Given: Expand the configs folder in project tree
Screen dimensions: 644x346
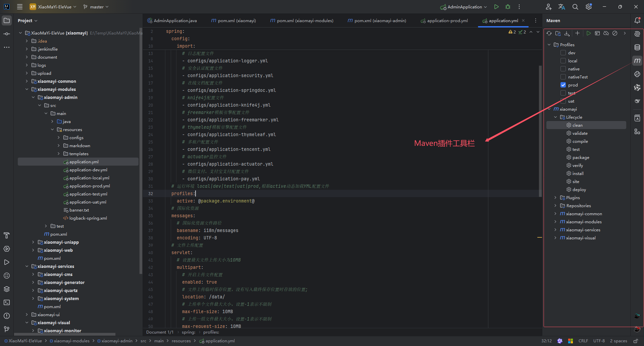Looking at the screenshot, I should tap(59, 137).
